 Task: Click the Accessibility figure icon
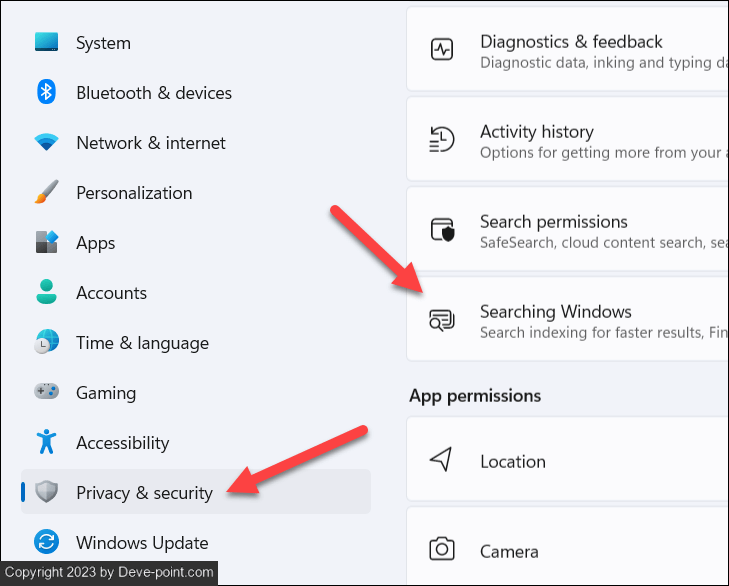pyautogui.click(x=47, y=442)
